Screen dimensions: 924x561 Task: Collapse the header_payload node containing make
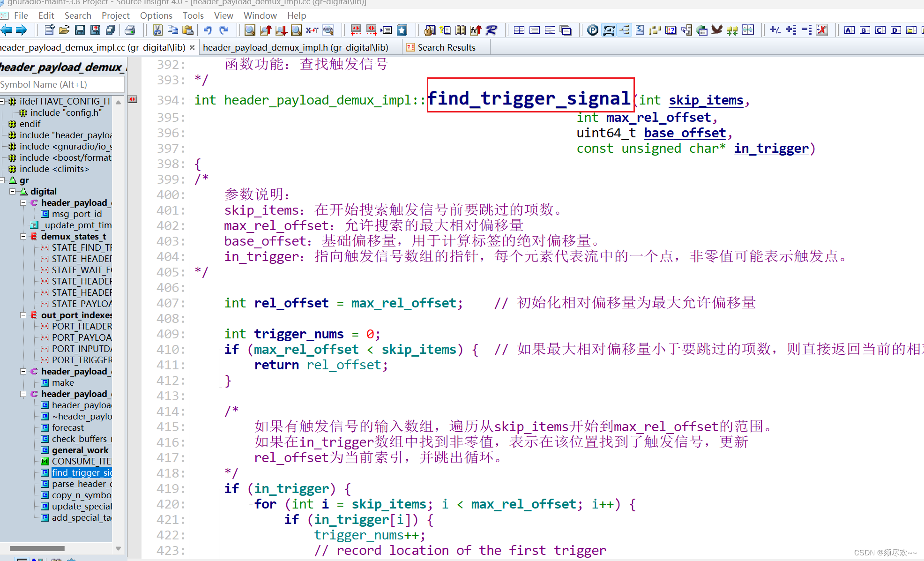23,371
